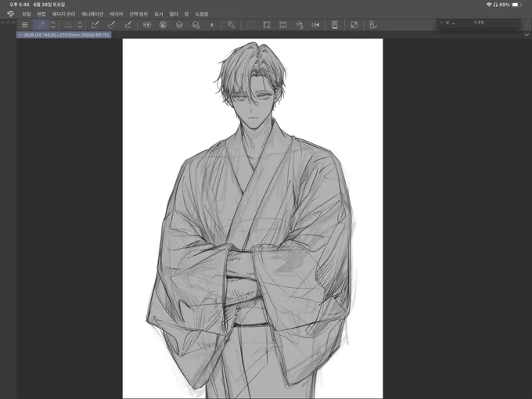
Task: Click the kimono sketch canvas
Action: click(x=253, y=218)
